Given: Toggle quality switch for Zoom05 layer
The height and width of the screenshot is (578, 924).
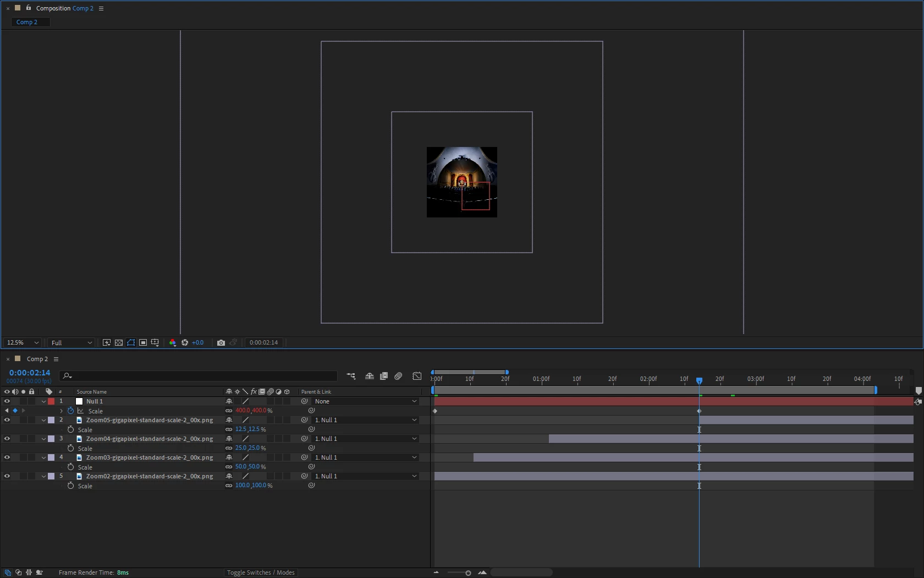Looking at the screenshot, I should (x=246, y=420).
